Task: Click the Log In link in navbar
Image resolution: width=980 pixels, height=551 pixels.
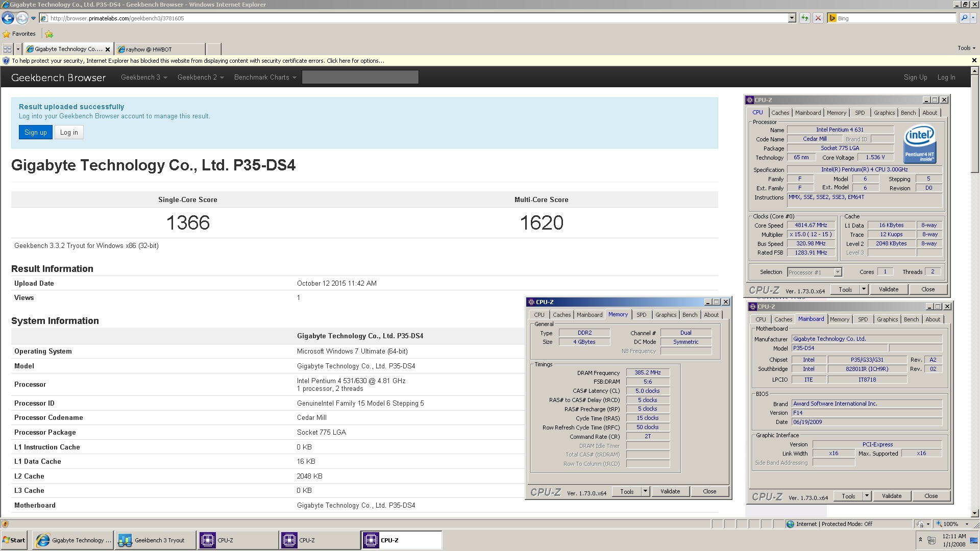Action: point(946,77)
